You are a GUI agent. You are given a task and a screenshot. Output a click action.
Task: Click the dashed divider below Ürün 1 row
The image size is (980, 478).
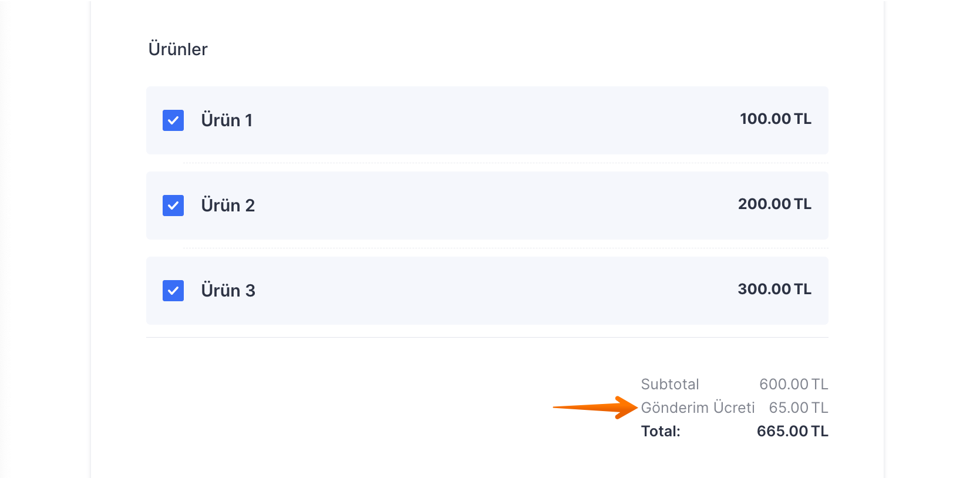[505, 163]
